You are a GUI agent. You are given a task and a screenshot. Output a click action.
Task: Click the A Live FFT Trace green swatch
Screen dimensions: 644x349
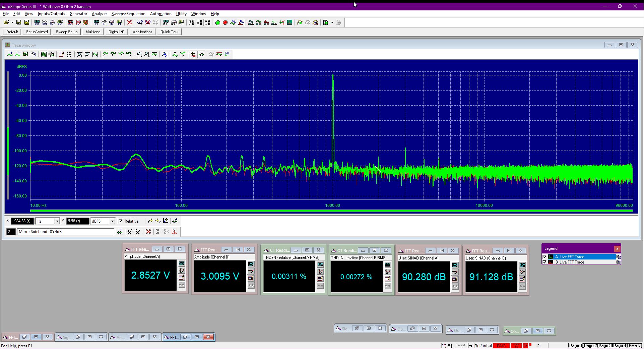point(551,257)
